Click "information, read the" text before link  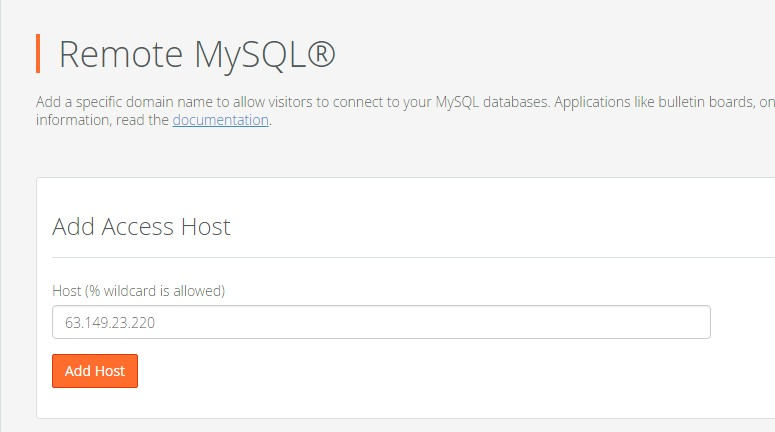102,120
